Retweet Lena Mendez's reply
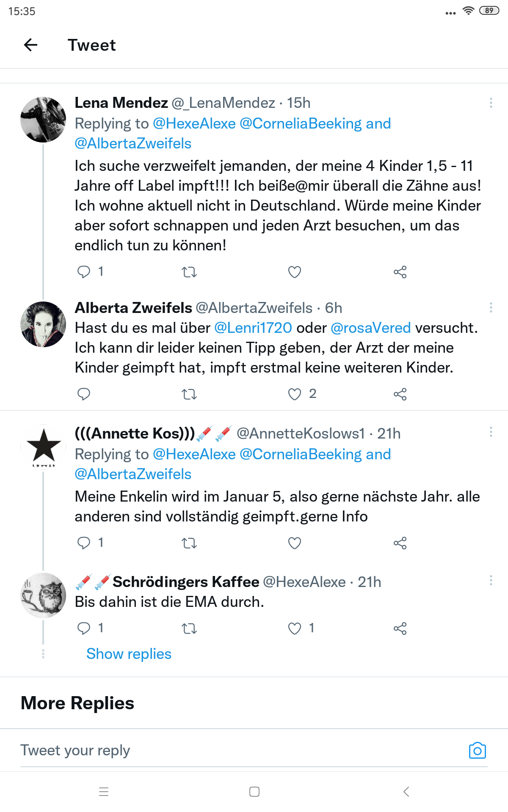The height and width of the screenshot is (812, 508). pos(189,272)
